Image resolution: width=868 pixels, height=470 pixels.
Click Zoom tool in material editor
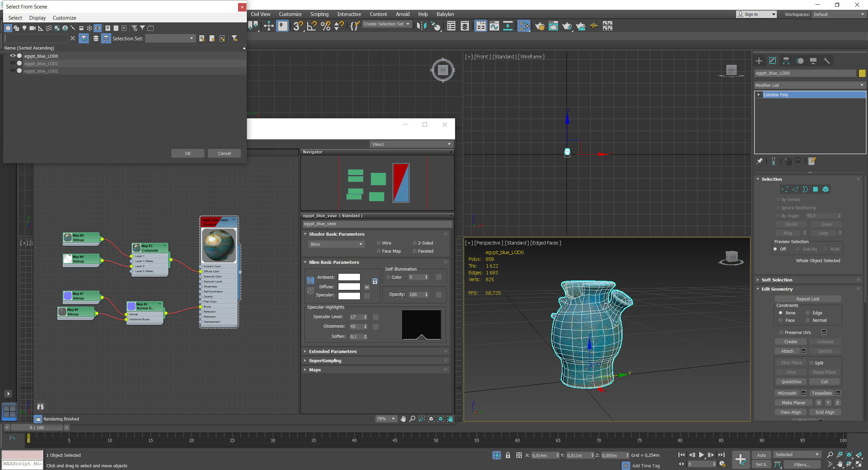tap(412, 419)
